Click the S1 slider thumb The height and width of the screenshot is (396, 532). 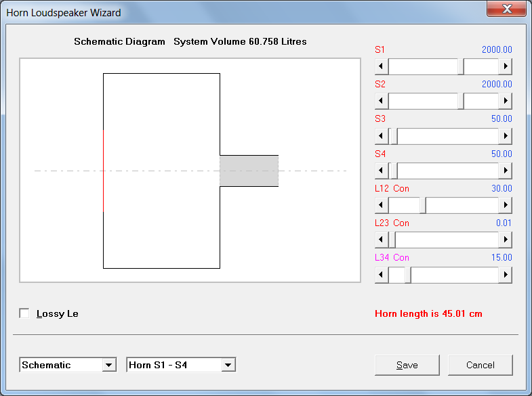pyautogui.click(x=461, y=66)
